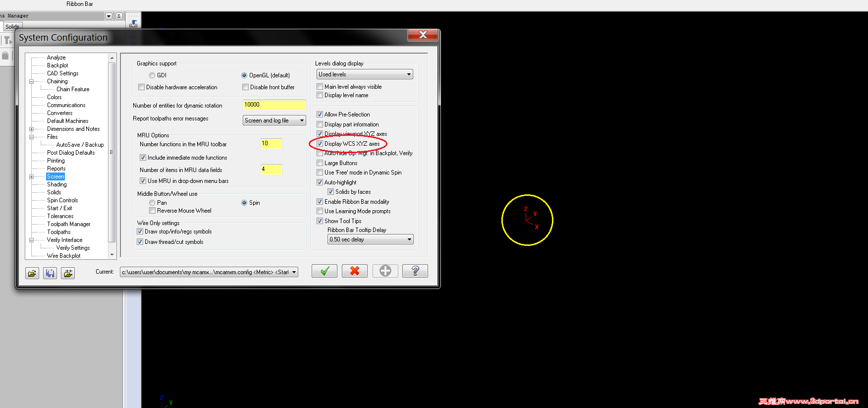Image resolution: width=868 pixels, height=408 pixels.
Task: Select Colors in the configuration tree
Action: [x=54, y=97]
